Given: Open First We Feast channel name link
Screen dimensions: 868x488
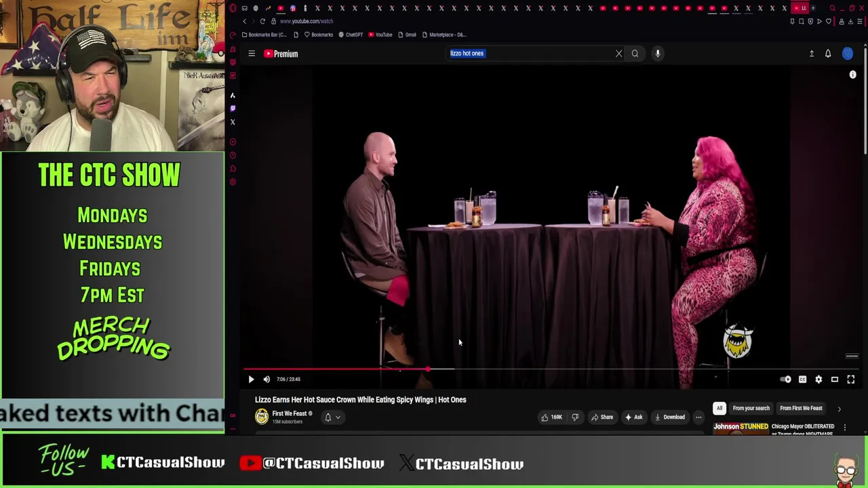Looking at the screenshot, I should coord(290,413).
